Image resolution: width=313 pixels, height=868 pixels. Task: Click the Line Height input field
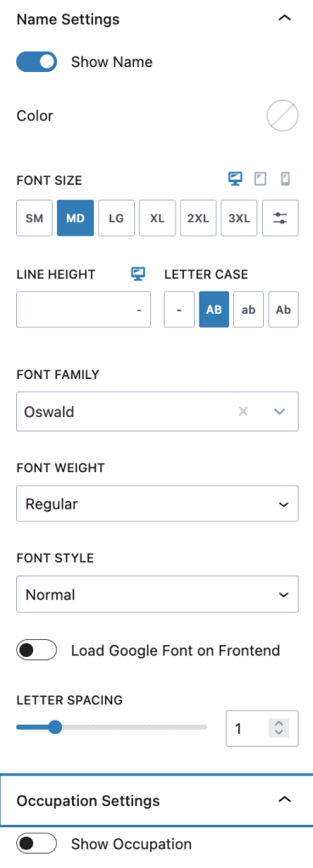84,309
